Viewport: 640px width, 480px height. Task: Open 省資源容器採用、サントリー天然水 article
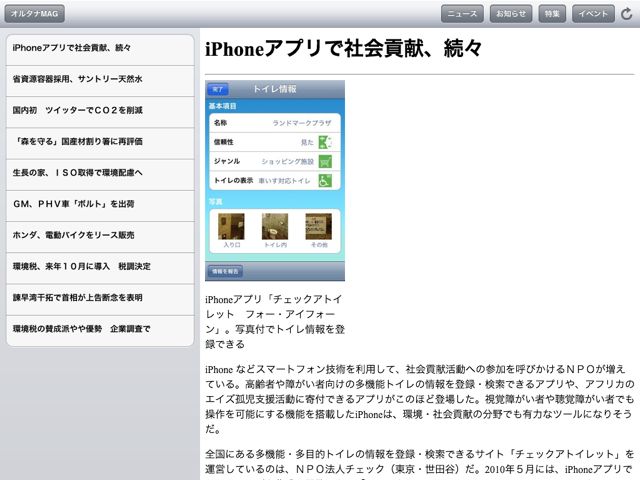point(100,81)
